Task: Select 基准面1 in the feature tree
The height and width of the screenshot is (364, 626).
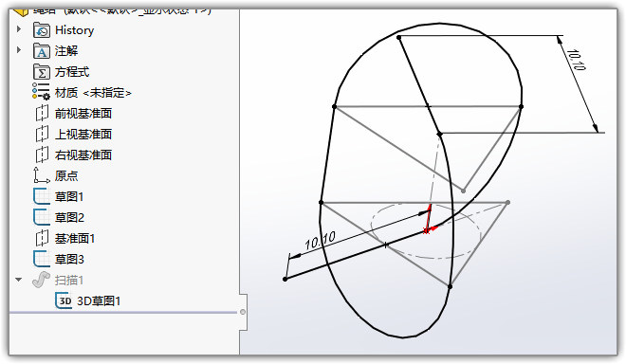Action: [75, 238]
